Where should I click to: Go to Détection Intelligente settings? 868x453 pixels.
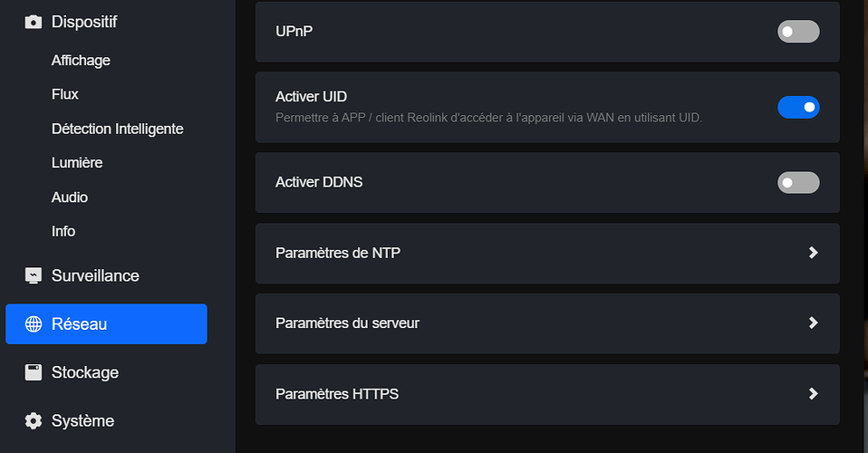(x=118, y=129)
